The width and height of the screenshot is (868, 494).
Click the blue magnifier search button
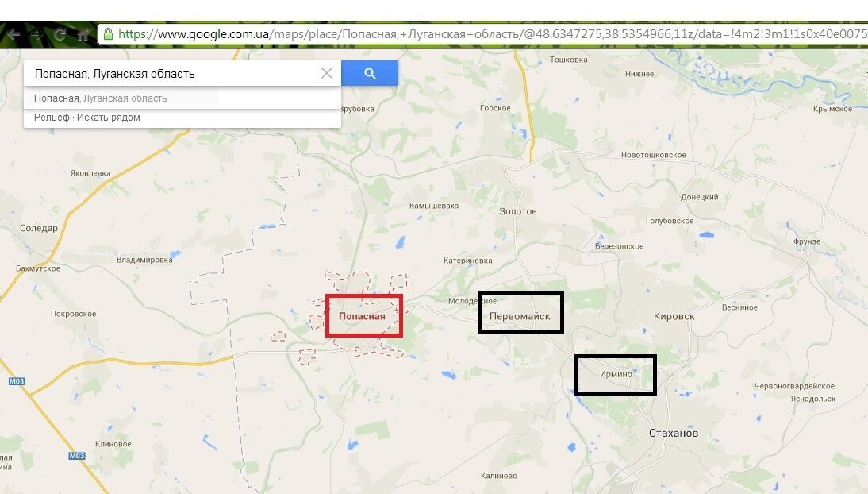370,73
